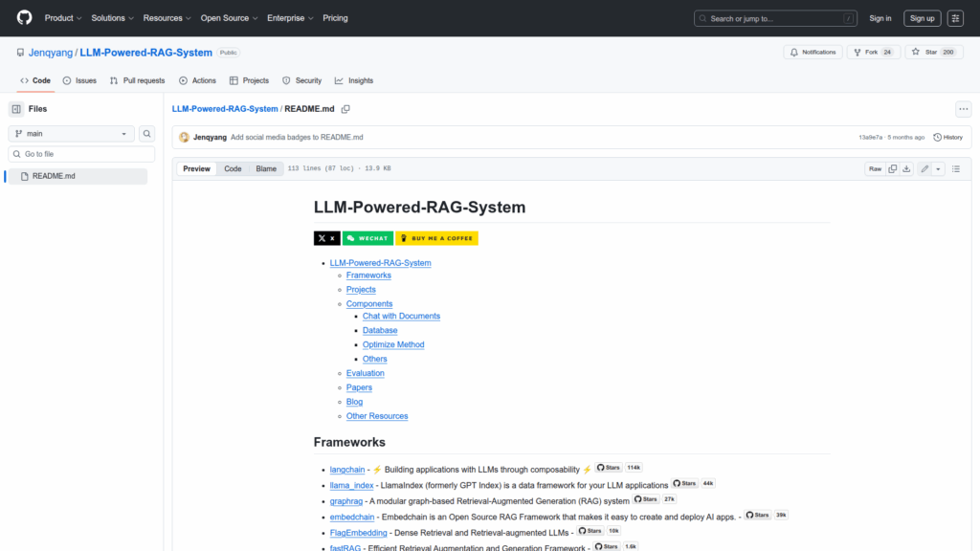Copy the README.md file path
This screenshot has width=980, height=551.
coord(345,109)
